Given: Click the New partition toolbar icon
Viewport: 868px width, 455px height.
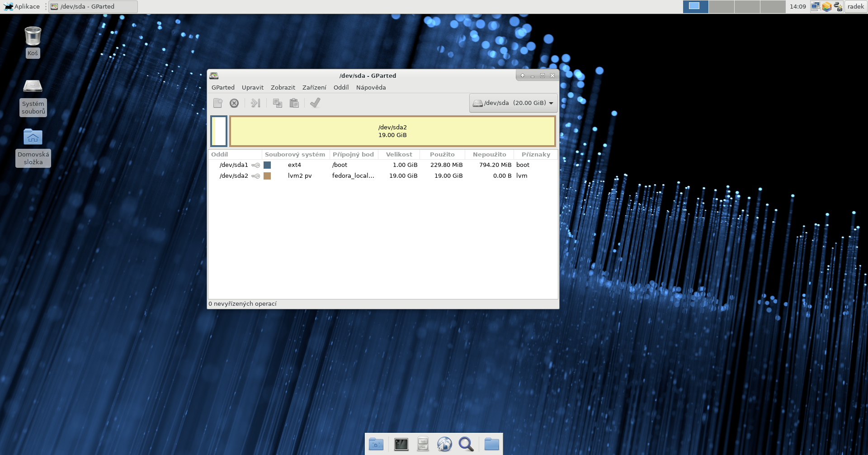Looking at the screenshot, I should [x=218, y=103].
